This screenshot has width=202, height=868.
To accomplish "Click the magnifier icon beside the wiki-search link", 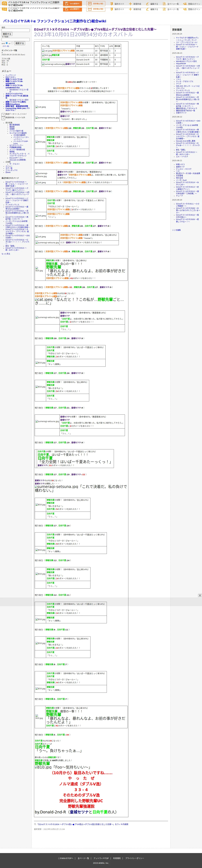I will coord(35,824).
